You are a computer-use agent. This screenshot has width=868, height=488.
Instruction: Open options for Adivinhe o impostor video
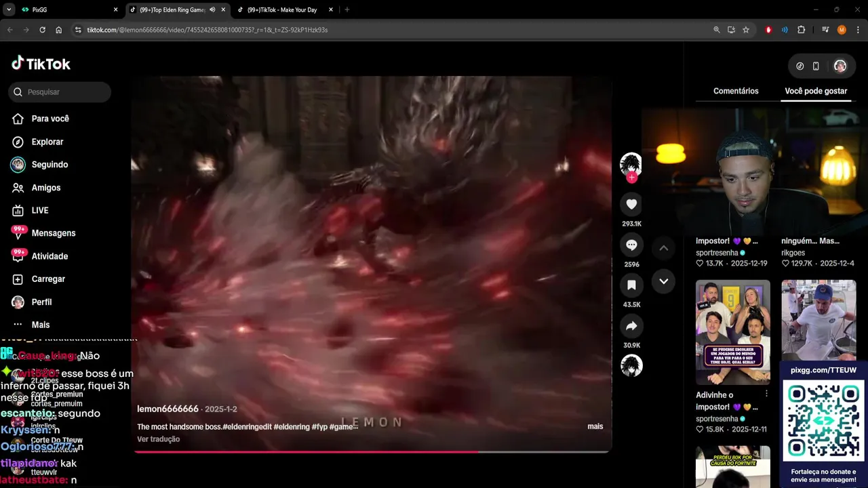[767, 394]
